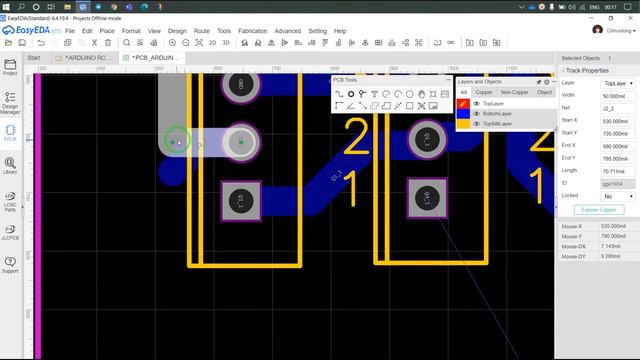The image size is (640, 360).
Task: Open the File menu
Action: 70,31
